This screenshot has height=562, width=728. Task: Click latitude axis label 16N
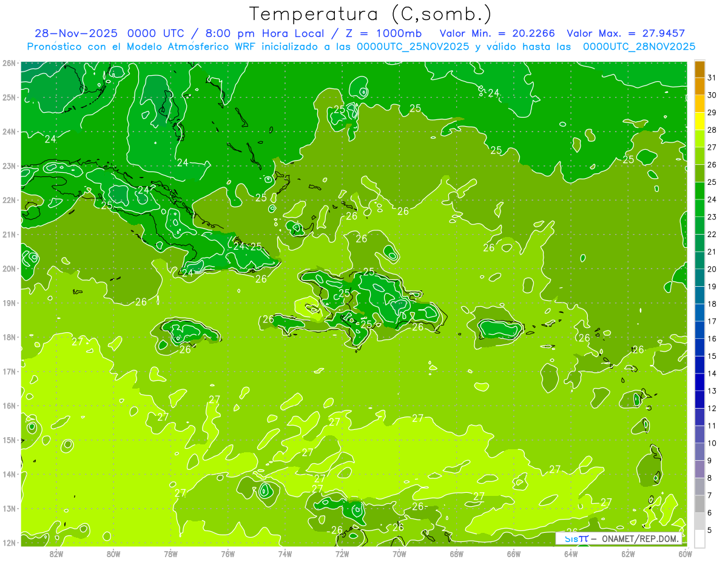(8, 406)
